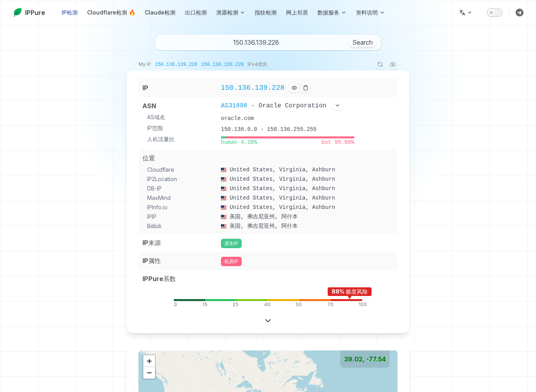Click the first My IP address link

(176, 64)
